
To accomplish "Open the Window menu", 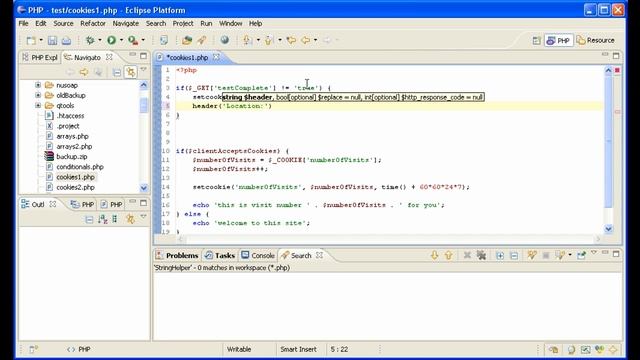I will (231, 23).
